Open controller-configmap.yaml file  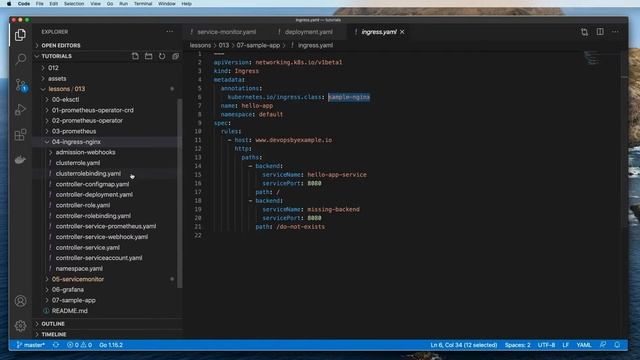tap(92, 184)
